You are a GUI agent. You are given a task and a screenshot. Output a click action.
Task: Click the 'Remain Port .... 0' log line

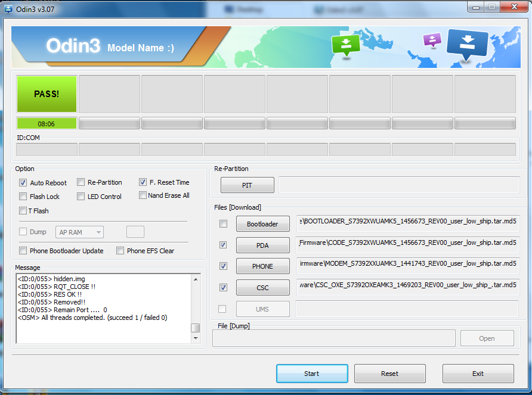click(x=62, y=310)
